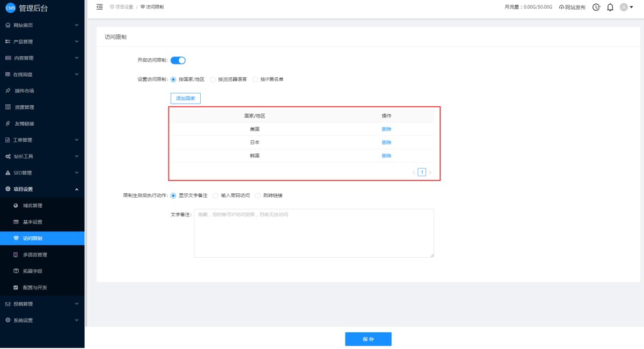
Task: Open 插件市场 in the sidebar
Action: point(24,91)
